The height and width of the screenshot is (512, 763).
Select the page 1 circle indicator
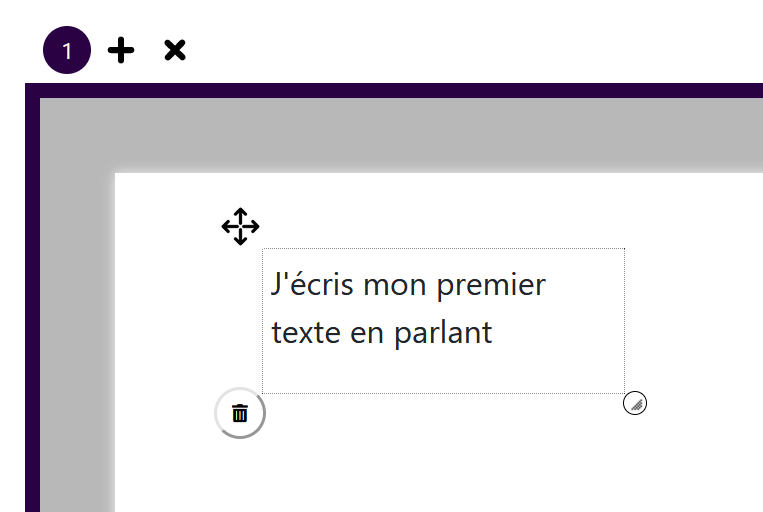(x=67, y=50)
